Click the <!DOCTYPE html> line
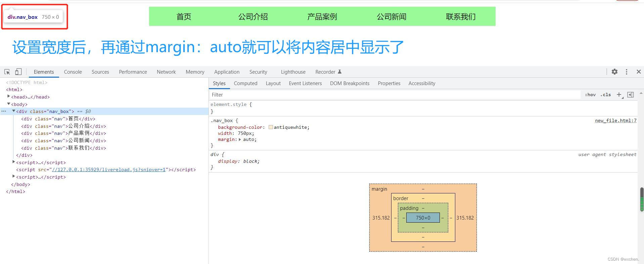The image size is (644, 264). point(27,82)
